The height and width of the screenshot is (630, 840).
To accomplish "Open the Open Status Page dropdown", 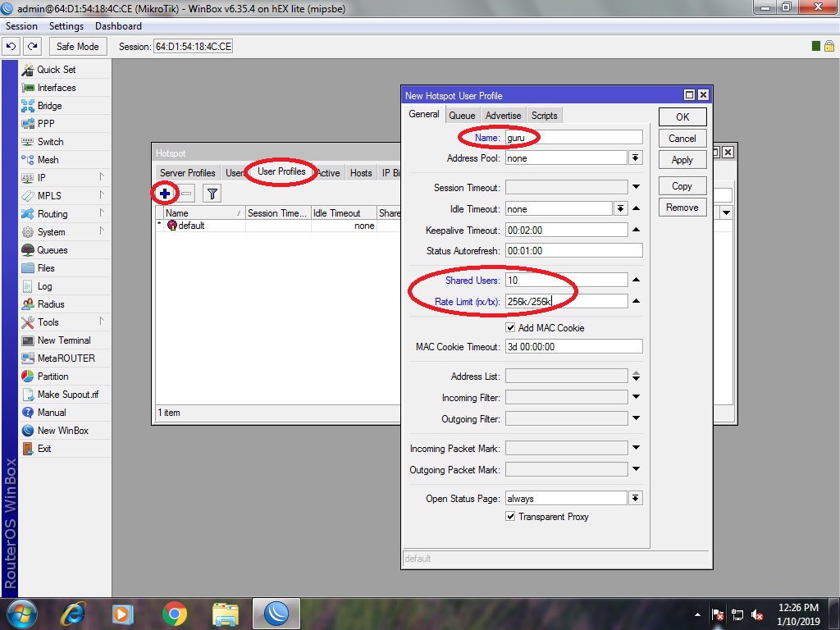I will (x=636, y=498).
